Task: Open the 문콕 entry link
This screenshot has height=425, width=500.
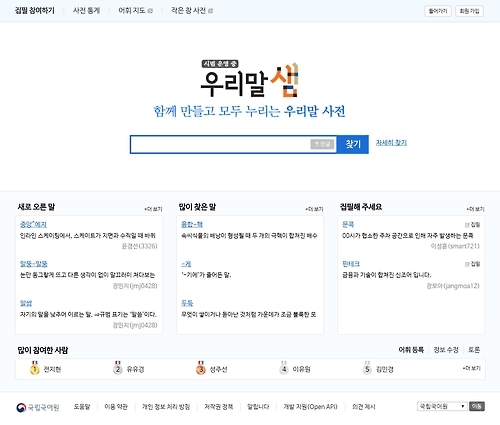Action: click(348, 224)
